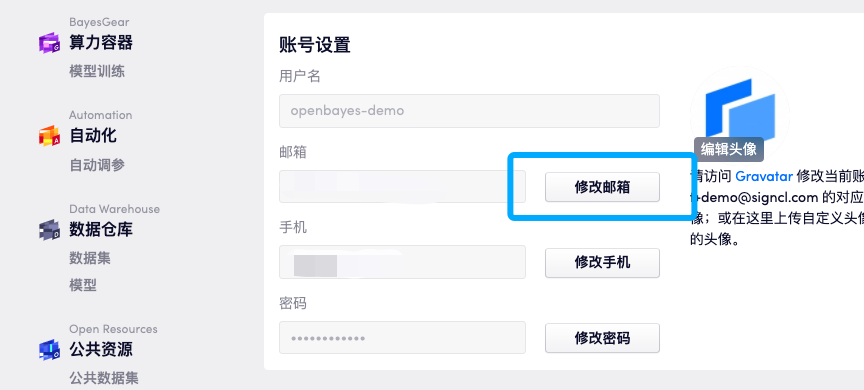Select 公共数据集 in the sidebar
Screen dimensions: 864x390
(104, 378)
